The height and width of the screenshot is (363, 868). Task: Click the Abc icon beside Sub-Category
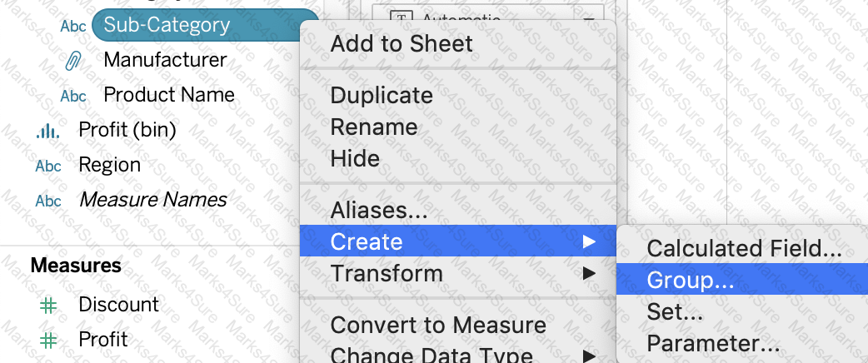(x=73, y=26)
